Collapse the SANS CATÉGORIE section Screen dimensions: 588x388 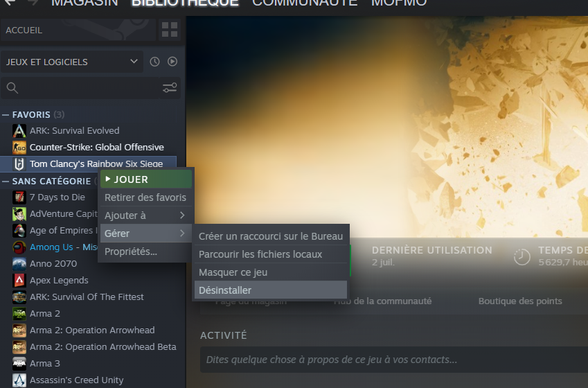click(x=6, y=182)
